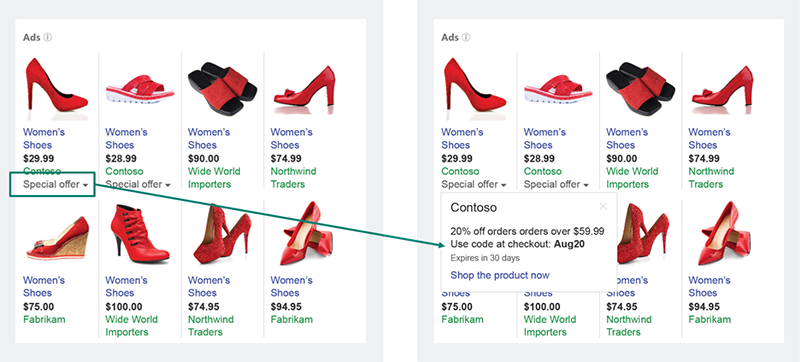Close the Contoso special offer popup

coord(604,206)
